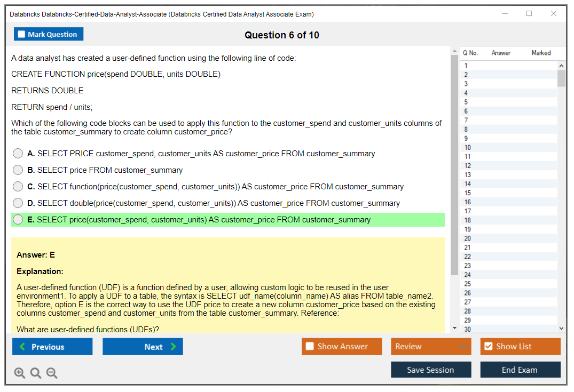Click the checkbox icon inside Mark Question button
This screenshot has width=574, height=392.
[x=22, y=34]
